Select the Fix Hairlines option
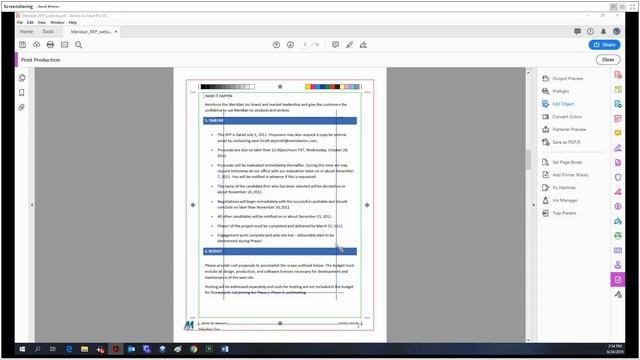 pyautogui.click(x=559, y=187)
